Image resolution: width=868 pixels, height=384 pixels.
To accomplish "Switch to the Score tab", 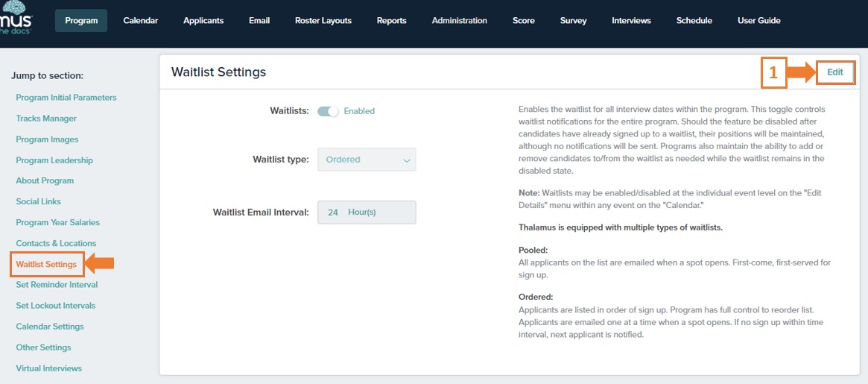I will click(524, 20).
